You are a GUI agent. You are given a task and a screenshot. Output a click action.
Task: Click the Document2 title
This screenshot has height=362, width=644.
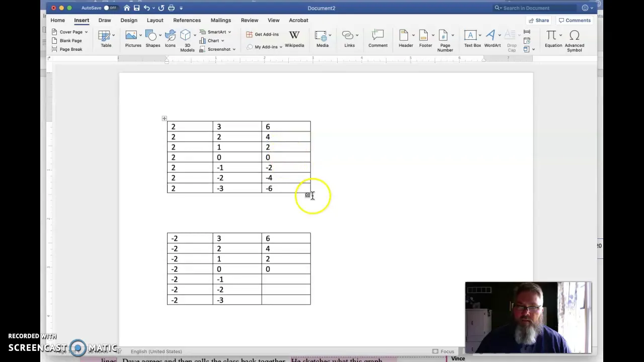(321, 8)
